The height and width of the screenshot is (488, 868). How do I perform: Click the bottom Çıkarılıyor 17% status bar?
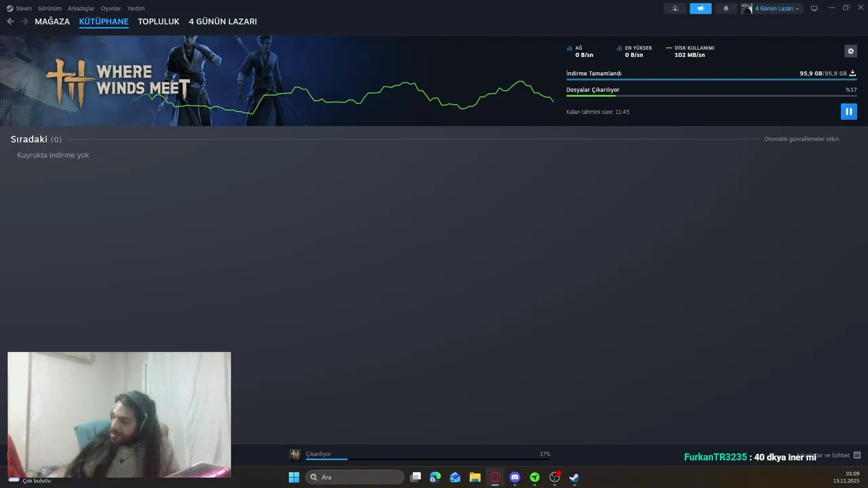(x=428, y=455)
